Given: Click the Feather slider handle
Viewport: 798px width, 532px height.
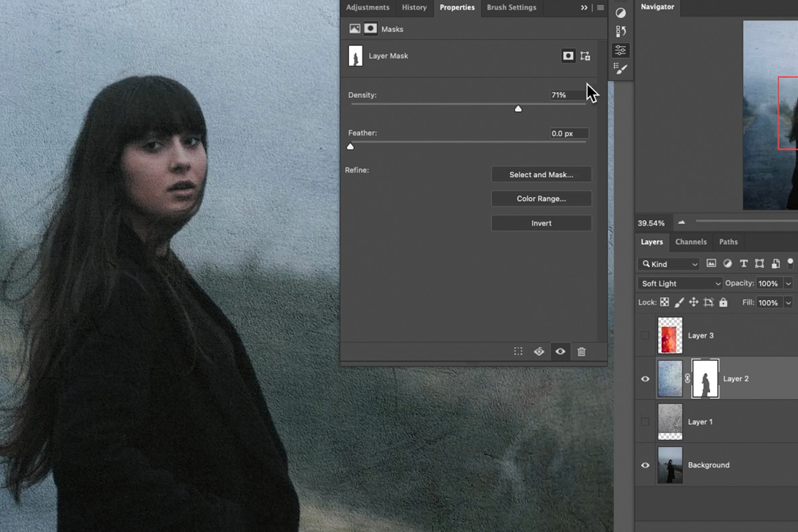Looking at the screenshot, I should pos(350,146).
